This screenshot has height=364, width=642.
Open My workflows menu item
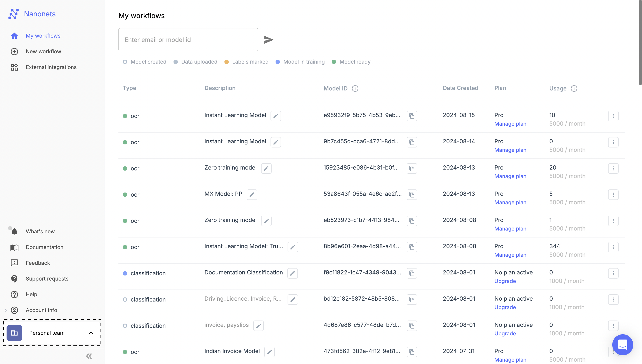coord(43,35)
